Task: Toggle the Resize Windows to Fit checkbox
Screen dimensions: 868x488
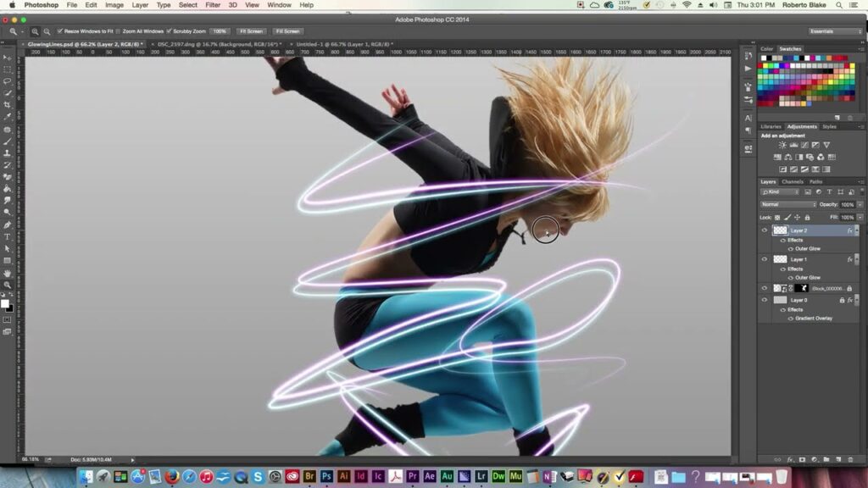Action: pos(60,31)
